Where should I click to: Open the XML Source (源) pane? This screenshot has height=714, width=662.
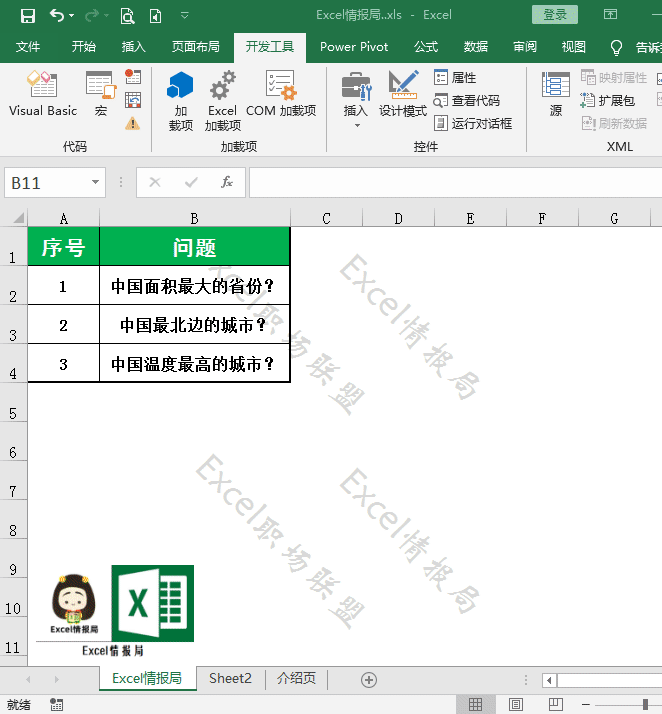(556, 95)
